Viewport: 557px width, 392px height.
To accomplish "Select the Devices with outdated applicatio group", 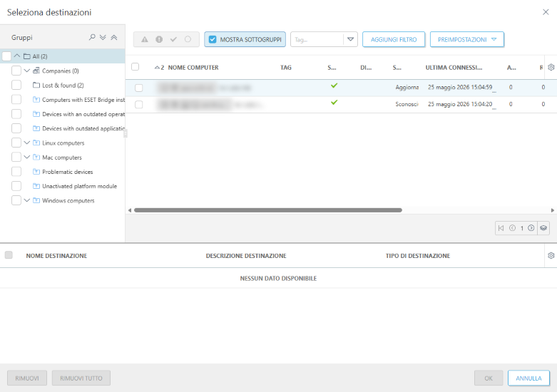I will [83, 128].
